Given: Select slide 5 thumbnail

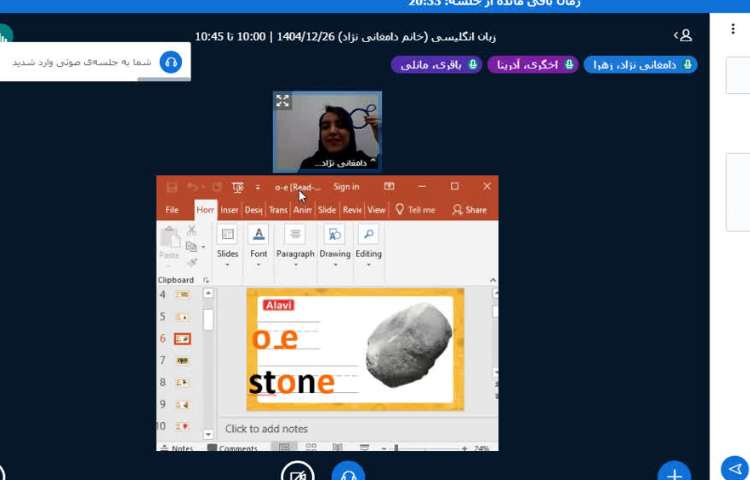Looking at the screenshot, I should pos(182,316).
